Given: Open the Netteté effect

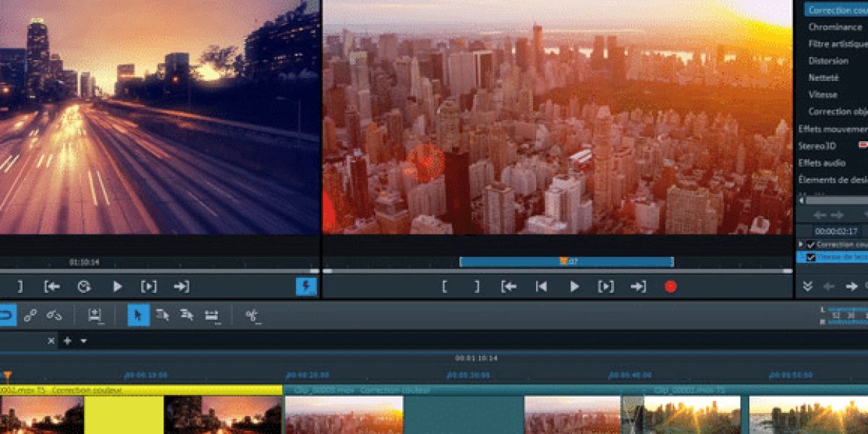Looking at the screenshot, I should tap(823, 77).
